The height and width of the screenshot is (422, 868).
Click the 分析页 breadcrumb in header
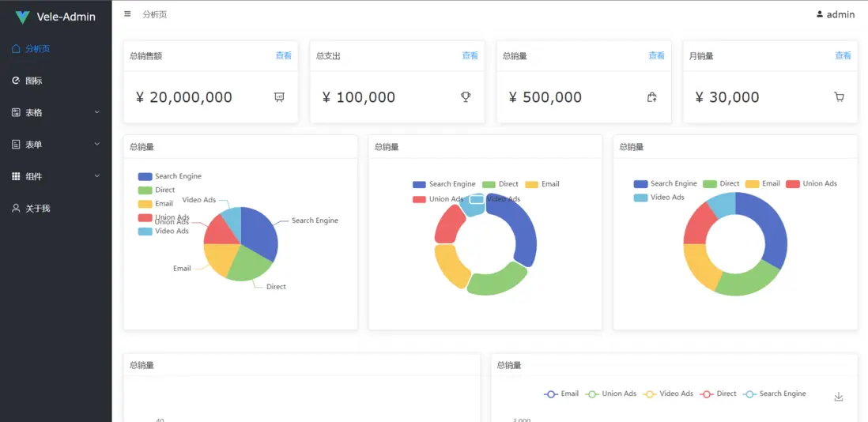(154, 14)
